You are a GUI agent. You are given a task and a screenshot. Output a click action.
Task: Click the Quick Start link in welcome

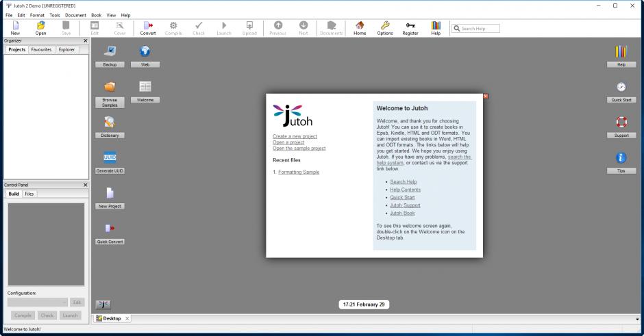402,197
